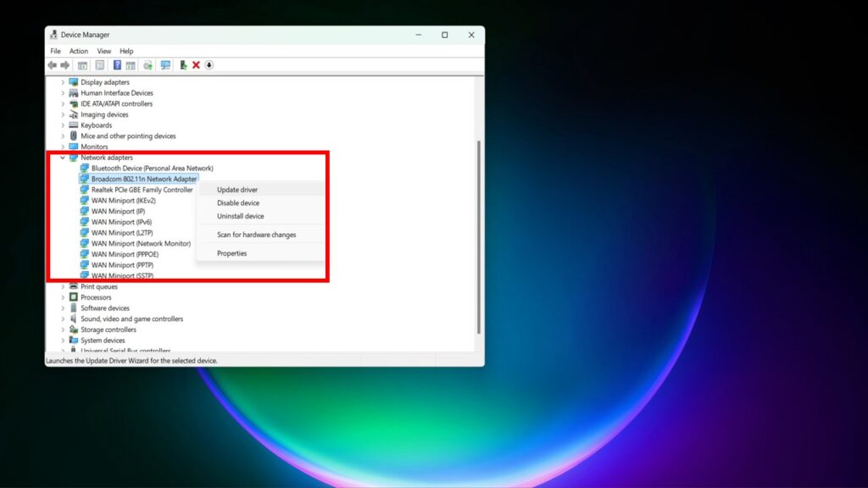Click the red X uninstall device icon
868x488 pixels.
point(196,65)
